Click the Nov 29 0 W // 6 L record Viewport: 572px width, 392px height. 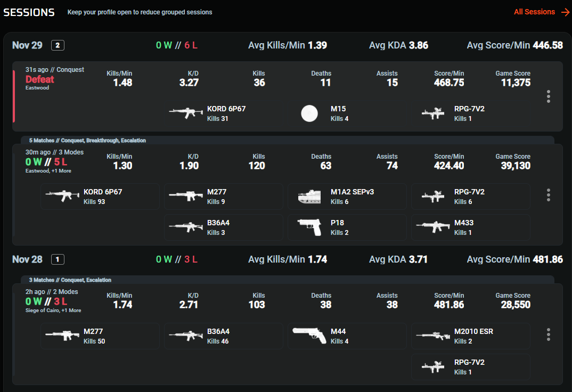[x=177, y=45]
